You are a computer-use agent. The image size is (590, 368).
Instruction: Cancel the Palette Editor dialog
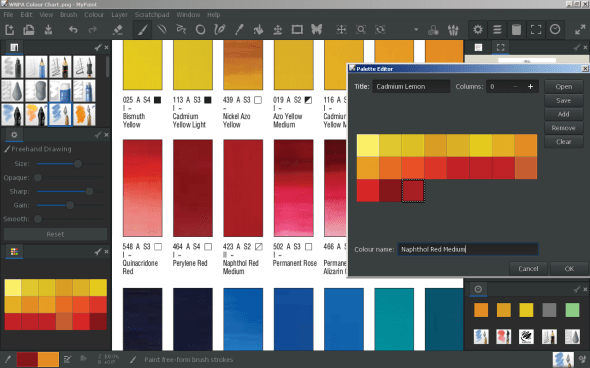coord(528,269)
